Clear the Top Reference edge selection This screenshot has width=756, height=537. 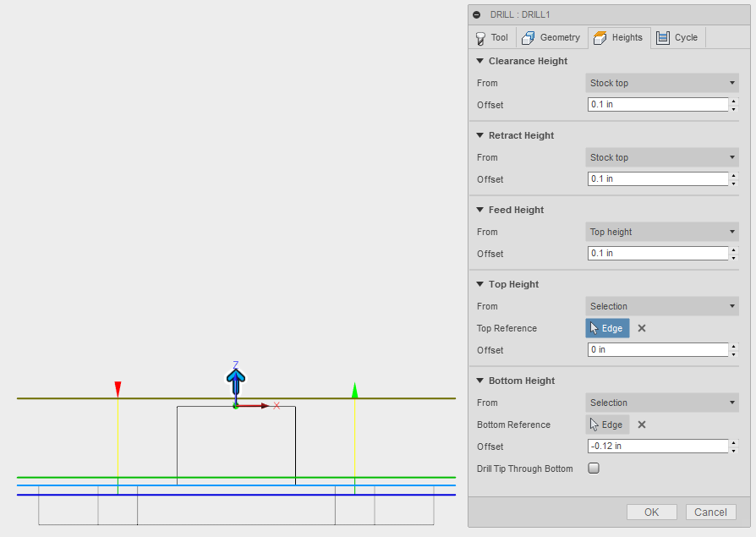coord(641,328)
